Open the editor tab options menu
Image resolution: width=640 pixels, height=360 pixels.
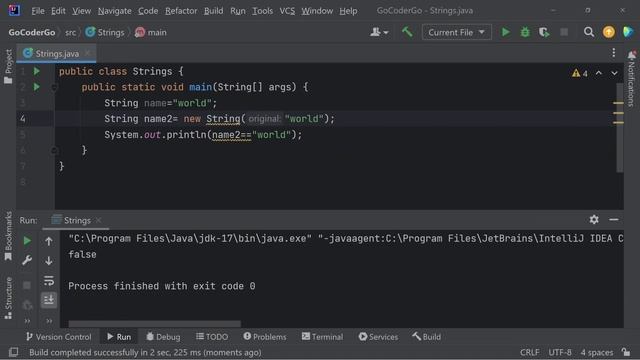(613, 53)
